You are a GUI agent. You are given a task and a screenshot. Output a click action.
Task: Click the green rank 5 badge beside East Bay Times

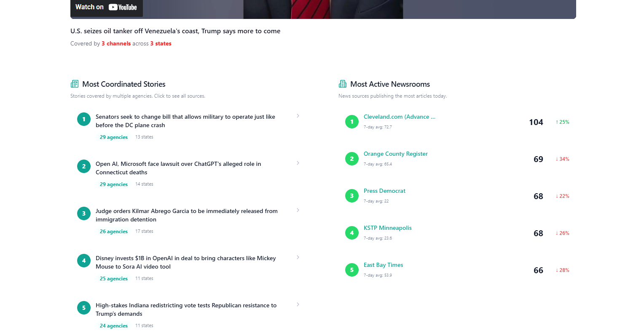click(x=352, y=270)
